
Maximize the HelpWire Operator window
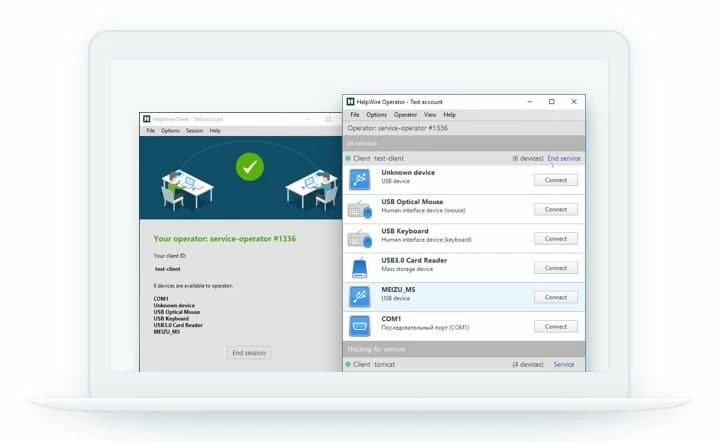pyautogui.click(x=551, y=101)
